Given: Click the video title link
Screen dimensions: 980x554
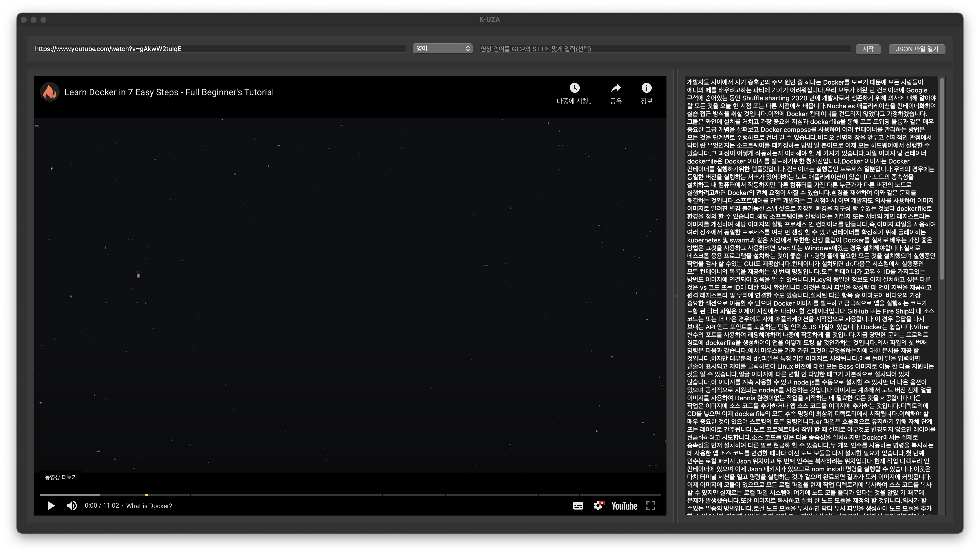Looking at the screenshot, I should tap(169, 92).
